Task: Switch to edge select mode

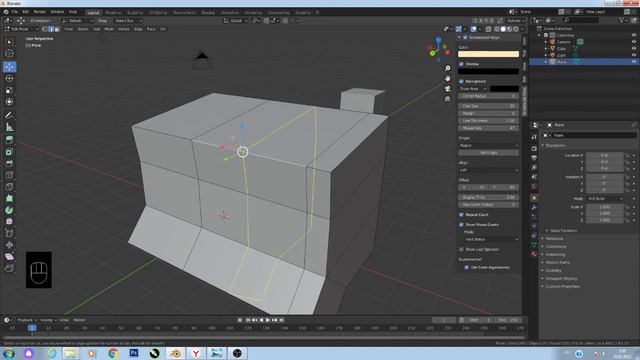Action: tap(51, 29)
